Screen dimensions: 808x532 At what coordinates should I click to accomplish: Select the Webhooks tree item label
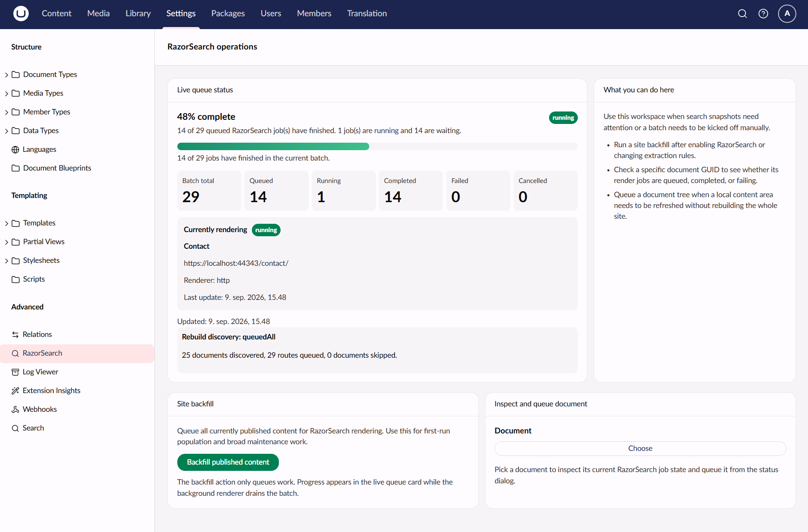40,409
